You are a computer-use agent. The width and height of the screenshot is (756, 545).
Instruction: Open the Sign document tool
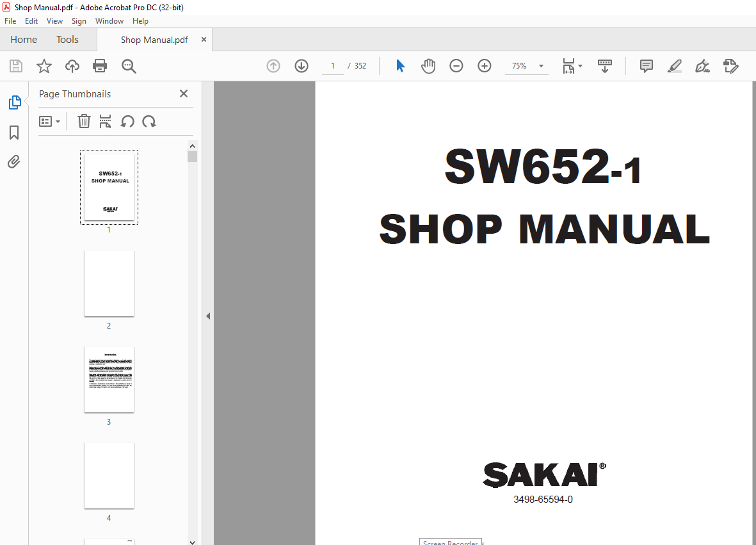click(x=702, y=66)
